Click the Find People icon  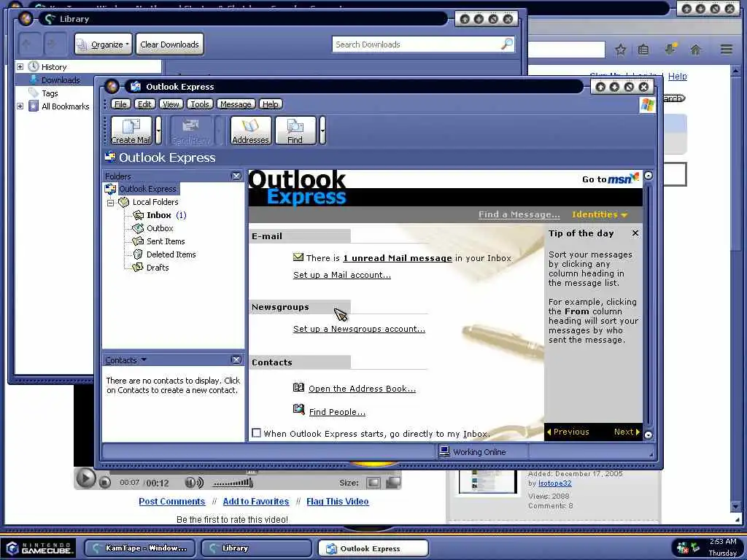click(x=298, y=409)
